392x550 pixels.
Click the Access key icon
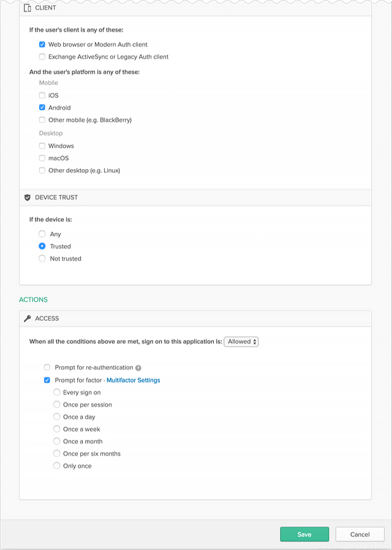27,319
